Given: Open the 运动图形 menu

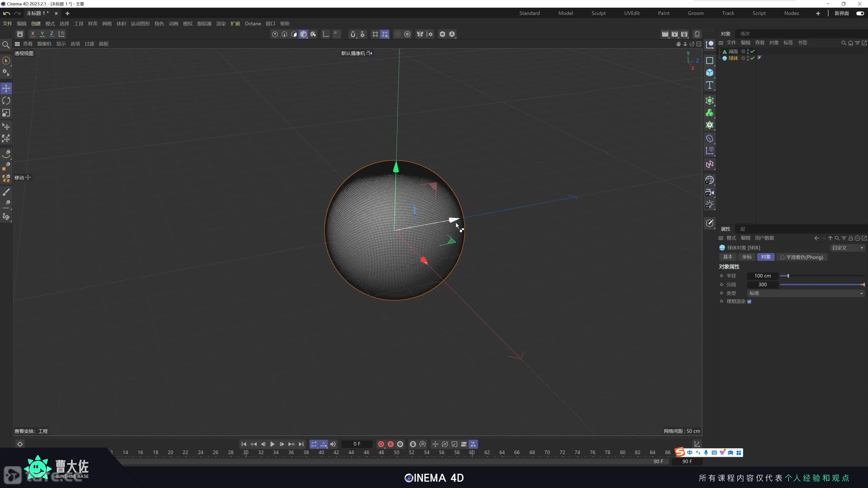Looking at the screenshot, I should pyautogui.click(x=140, y=24).
